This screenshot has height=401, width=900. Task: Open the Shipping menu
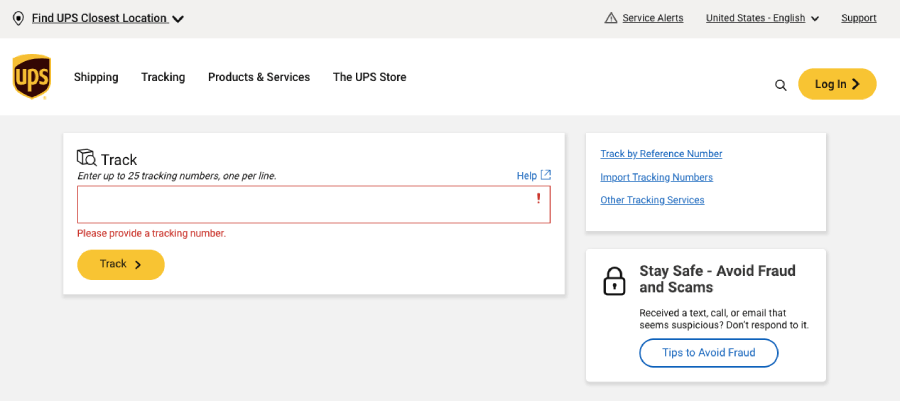pos(96,77)
